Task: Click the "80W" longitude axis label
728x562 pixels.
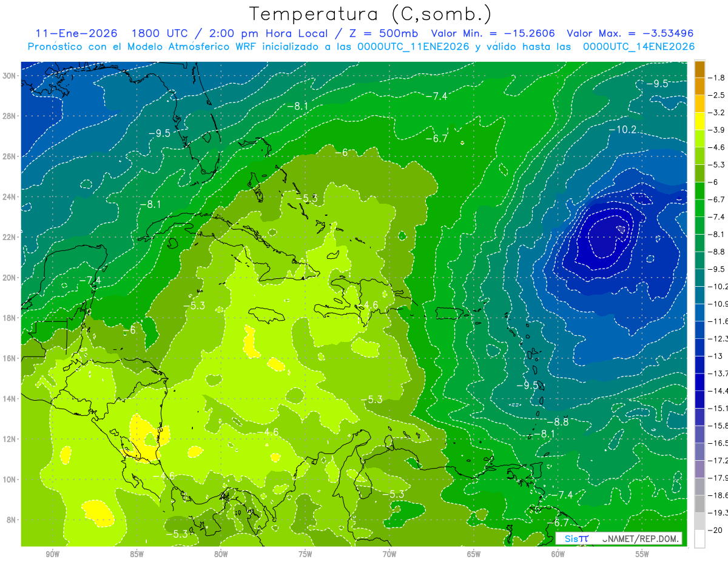Action: pyautogui.click(x=221, y=554)
